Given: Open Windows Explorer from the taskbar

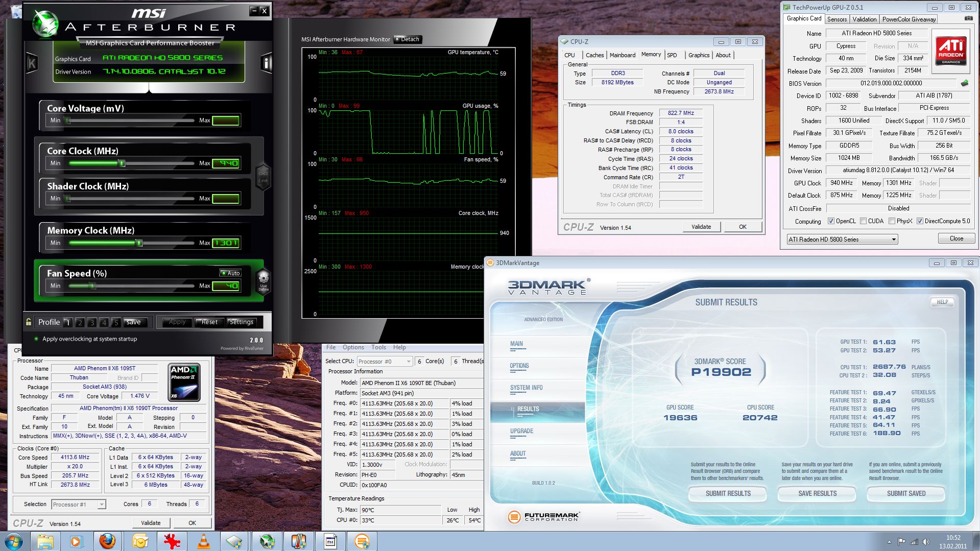Looking at the screenshot, I should [45, 541].
